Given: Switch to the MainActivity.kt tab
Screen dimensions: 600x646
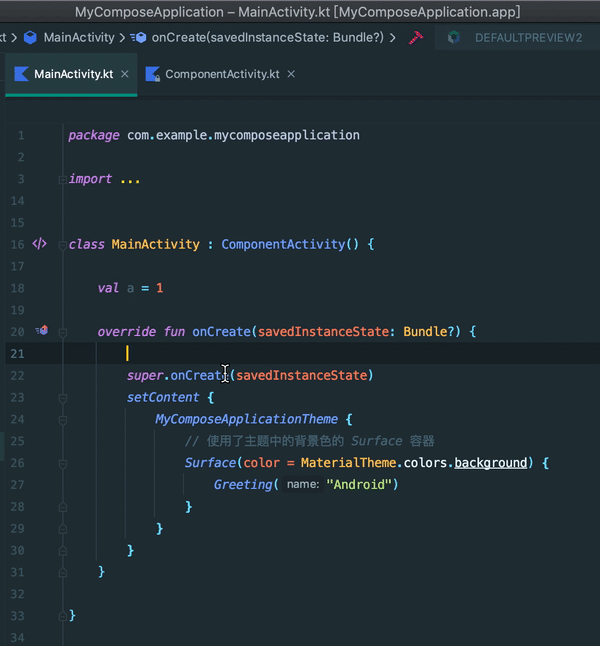Looking at the screenshot, I should tap(73, 74).
